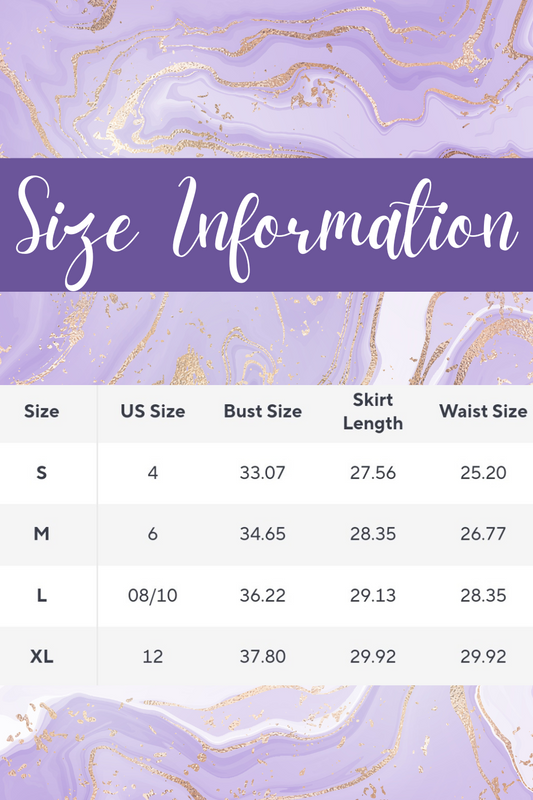Select the L size row label
533x800 pixels.
42,595
